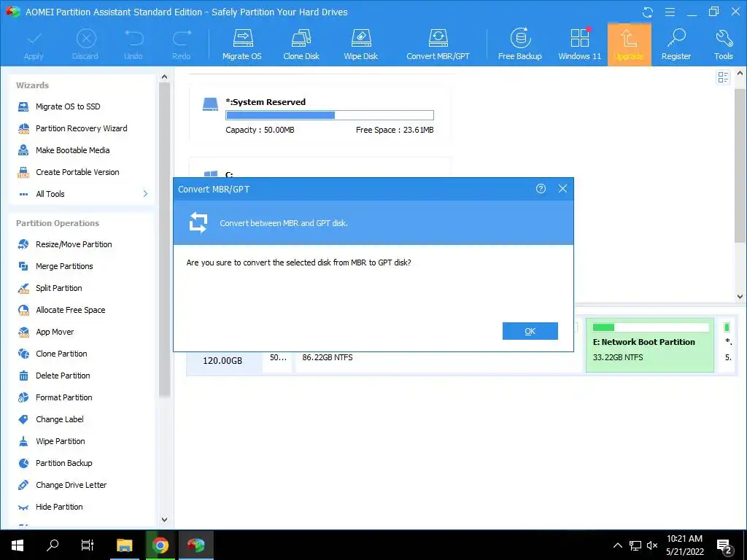Screen dimensions: 747x560
Task: Click the refresh icon in the title bar
Action: pyautogui.click(x=648, y=12)
